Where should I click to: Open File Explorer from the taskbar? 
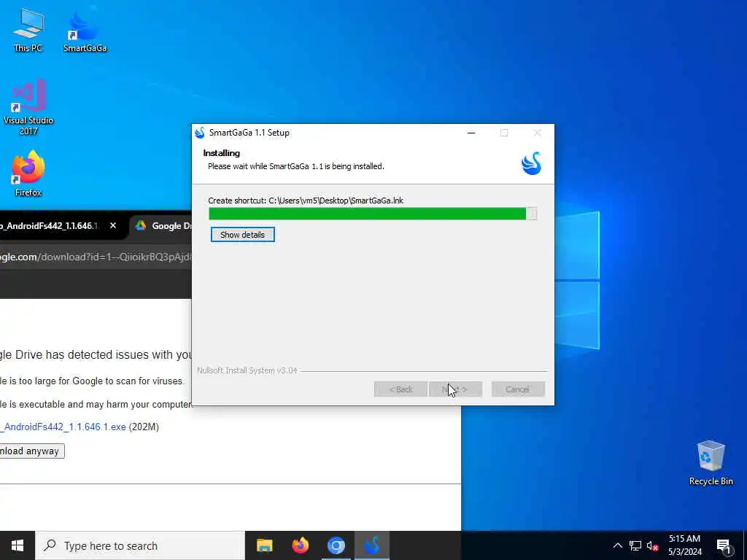pyautogui.click(x=265, y=545)
